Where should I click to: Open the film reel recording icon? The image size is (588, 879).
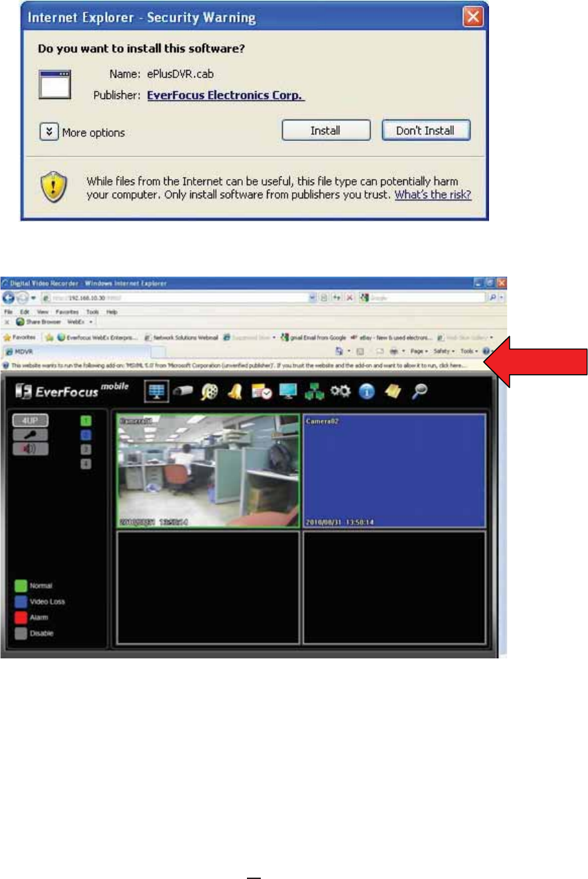pos(208,392)
